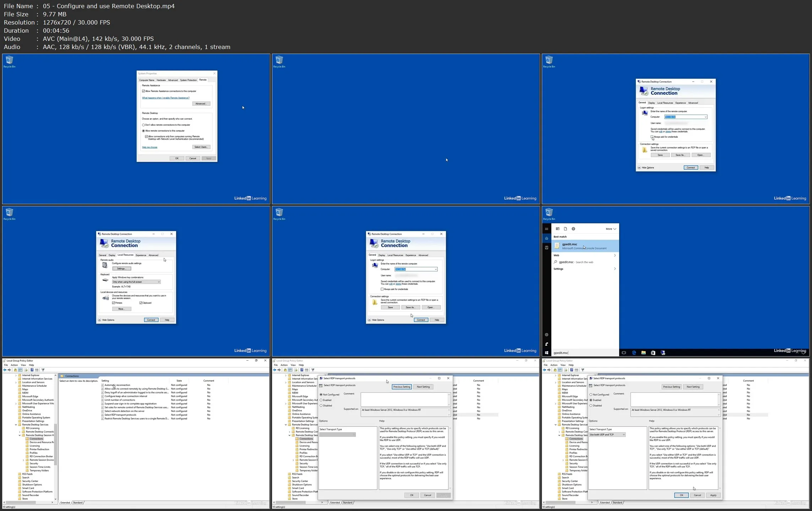Launch the Store app from taskbar
This screenshot has height=511, width=812.
[653, 353]
